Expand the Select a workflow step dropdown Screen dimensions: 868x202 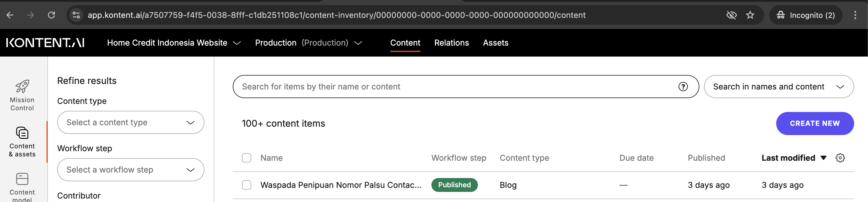point(131,170)
